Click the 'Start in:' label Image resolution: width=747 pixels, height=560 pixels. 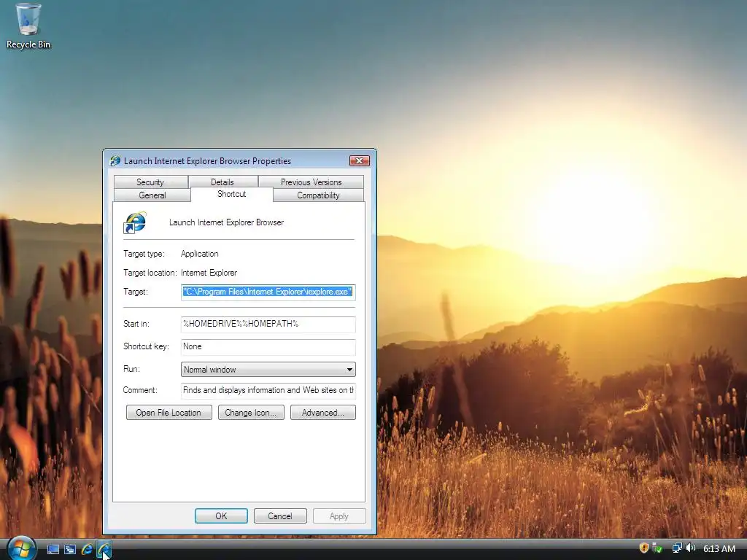pos(136,324)
